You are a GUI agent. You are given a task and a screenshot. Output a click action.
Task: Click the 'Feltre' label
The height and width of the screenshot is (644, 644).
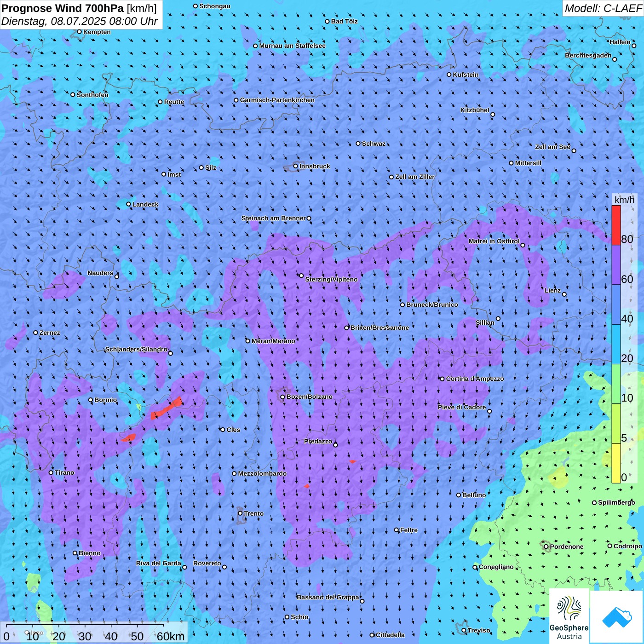409,530
